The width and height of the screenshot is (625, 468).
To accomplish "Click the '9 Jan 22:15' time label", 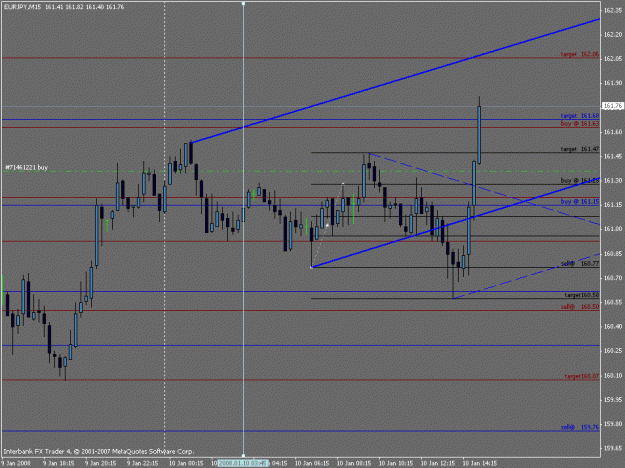I will (x=142, y=463).
